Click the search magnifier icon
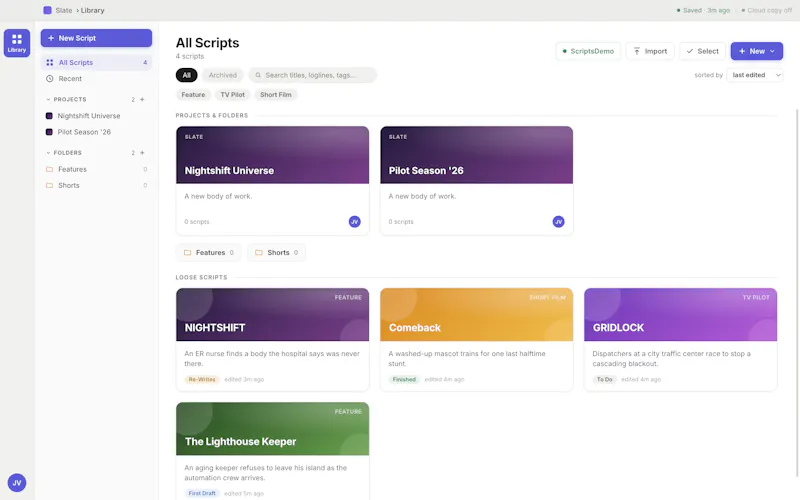800x500 pixels. [258, 75]
